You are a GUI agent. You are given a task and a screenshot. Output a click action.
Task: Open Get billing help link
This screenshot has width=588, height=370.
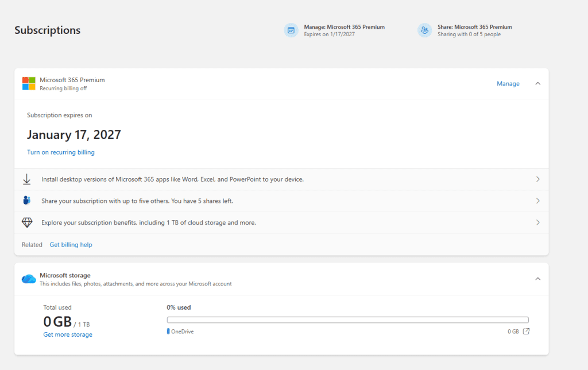[71, 245]
